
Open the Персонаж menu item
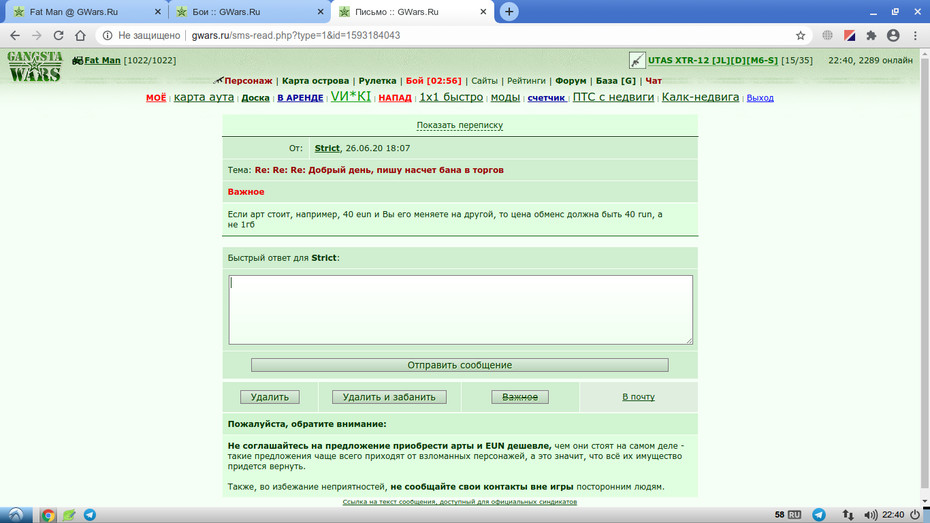tap(248, 81)
